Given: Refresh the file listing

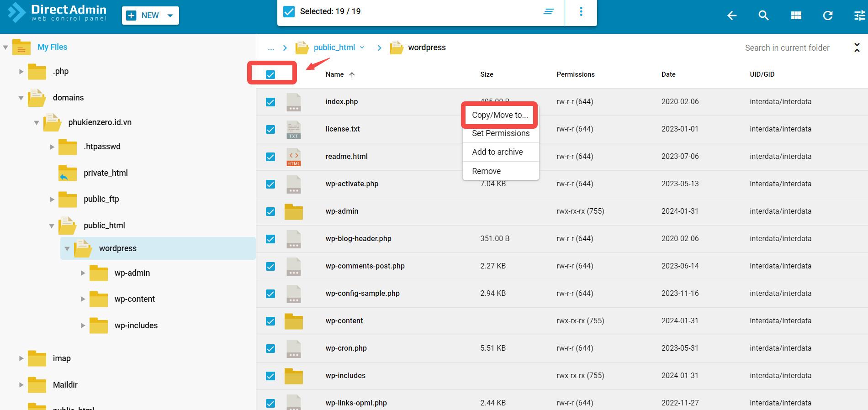Looking at the screenshot, I should click(x=828, y=16).
